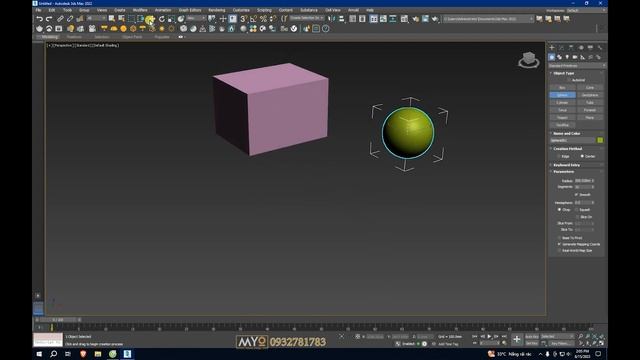Click the Windows Start button
This screenshot has width=640, height=360.
tap(39, 354)
